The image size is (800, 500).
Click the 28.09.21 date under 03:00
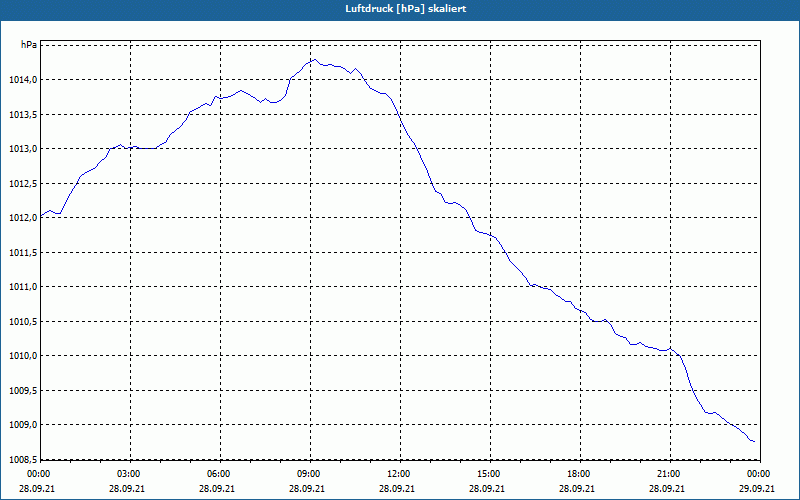[127, 488]
